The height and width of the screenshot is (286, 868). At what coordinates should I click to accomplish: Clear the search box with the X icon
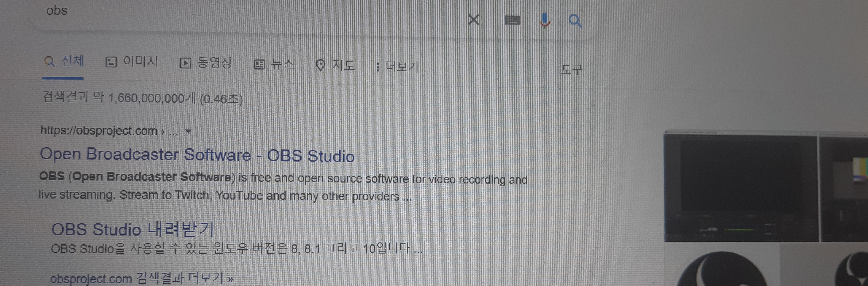473,20
